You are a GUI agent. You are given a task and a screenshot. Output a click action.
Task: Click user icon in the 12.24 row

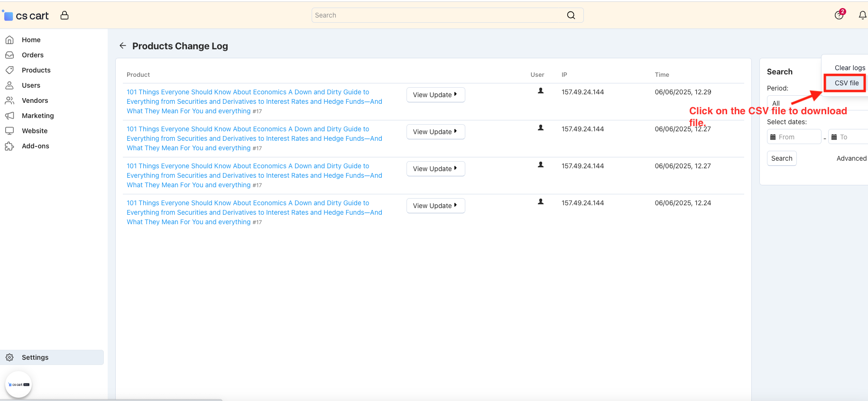(x=541, y=201)
